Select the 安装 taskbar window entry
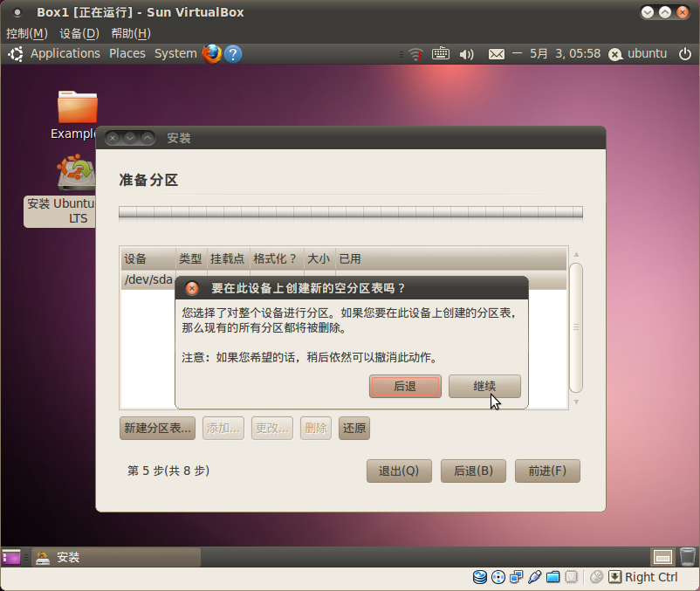Screen dimensions: 700x591 pyautogui.click(x=116, y=557)
